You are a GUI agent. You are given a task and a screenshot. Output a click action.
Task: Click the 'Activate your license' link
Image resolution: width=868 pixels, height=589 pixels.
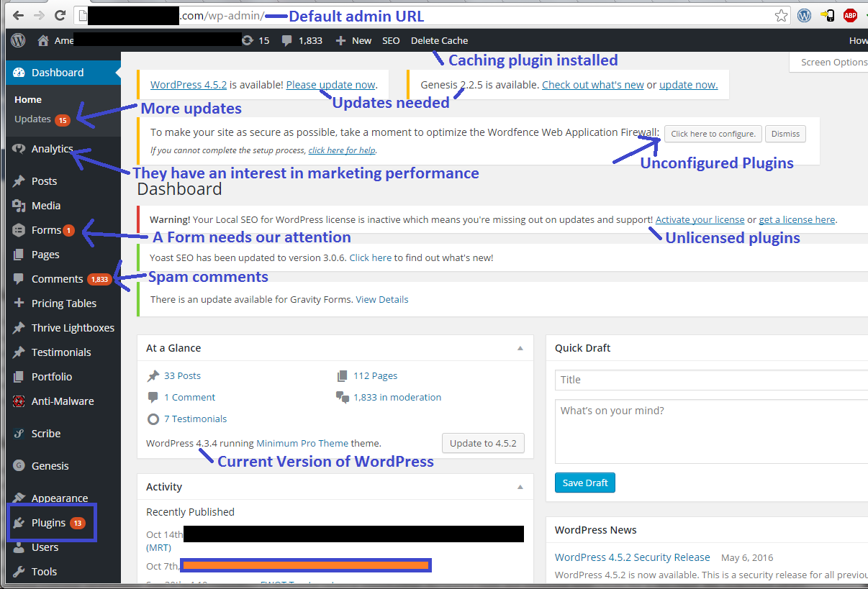700,220
